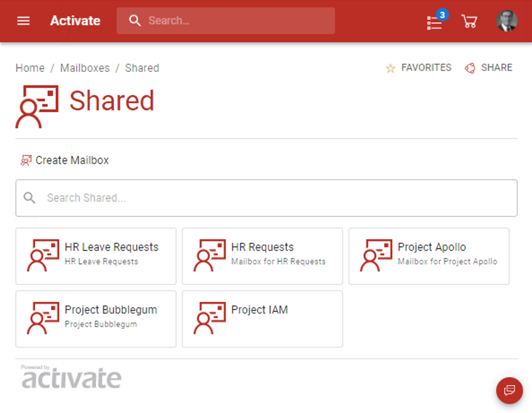Click the Shared breadcrumb
Viewport: 532px width, 413px height.
(142, 68)
